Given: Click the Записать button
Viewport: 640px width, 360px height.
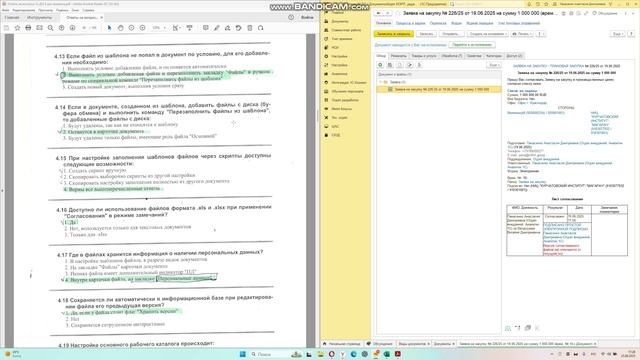Looking at the screenshot, I should coord(426,34).
